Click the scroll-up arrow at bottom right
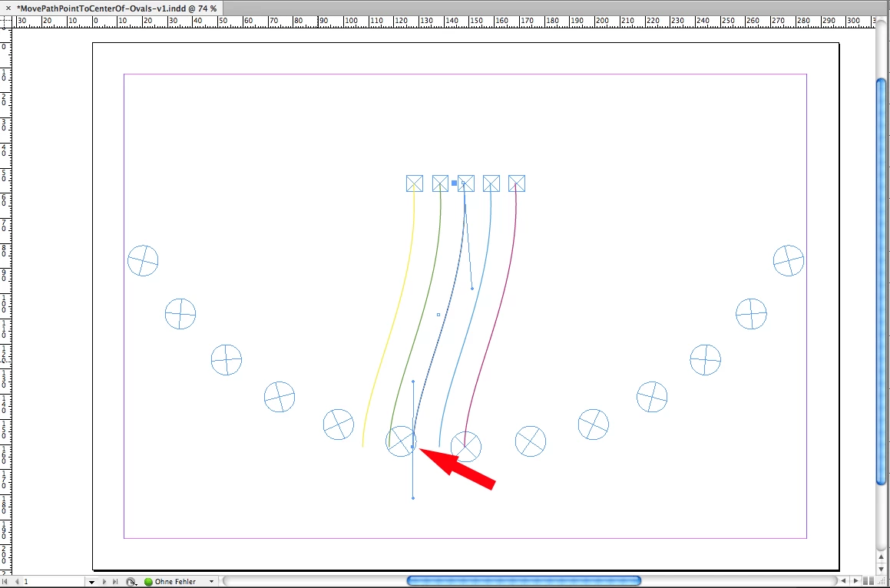Screen dimensions: 890x588 881,558
